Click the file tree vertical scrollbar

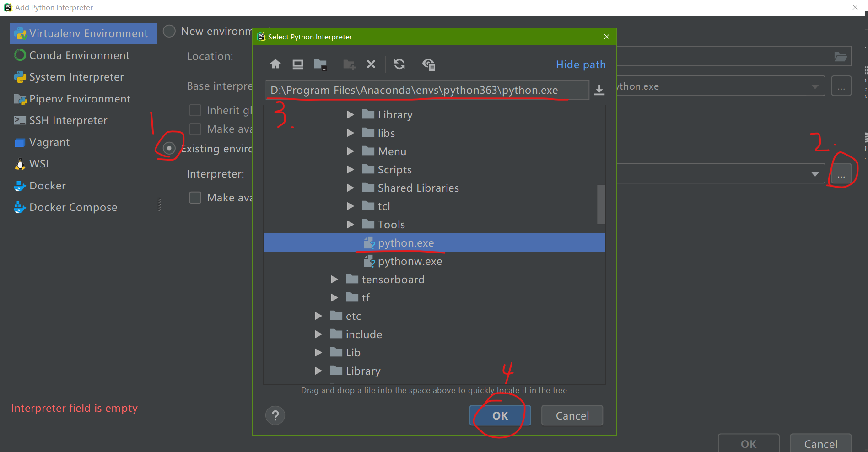(x=601, y=204)
